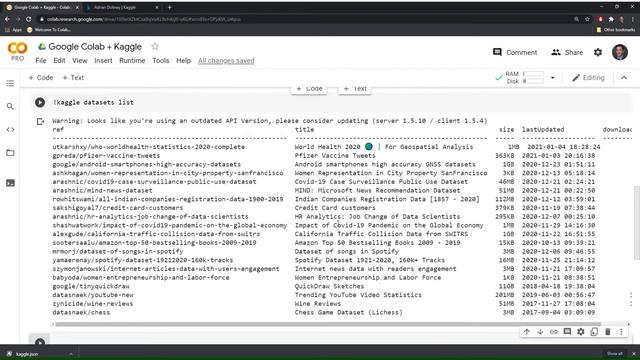This screenshot has height=360, width=640.
Task: Open the code snippets sidebar icon
Action: (x=10, y=130)
